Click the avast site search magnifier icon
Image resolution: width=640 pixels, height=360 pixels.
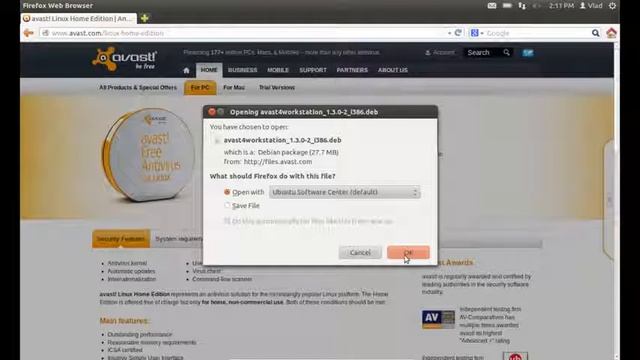point(507,52)
